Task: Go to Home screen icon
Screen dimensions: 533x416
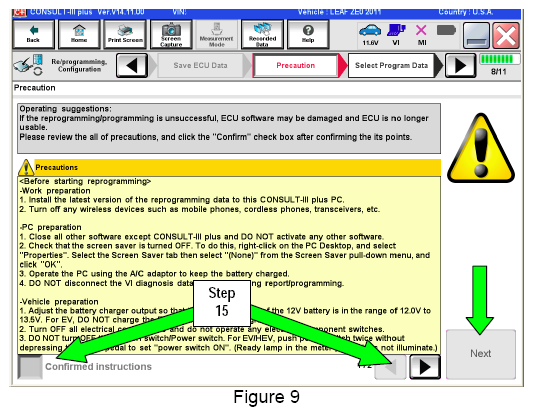Action: point(79,34)
